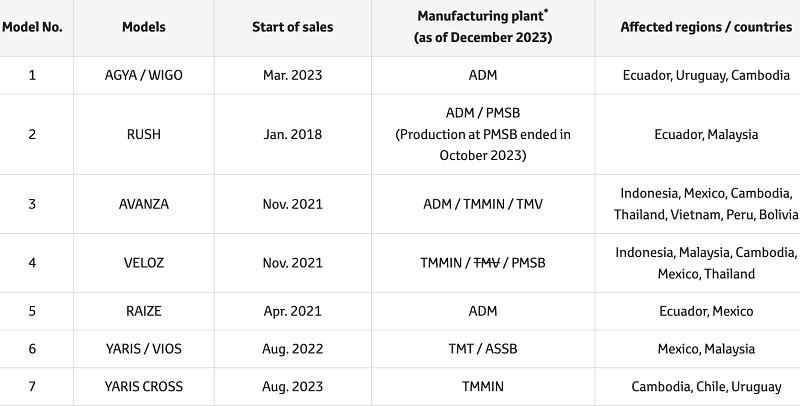Select the AGYA / WIGO model cell
The width and height of the screenshot is (800, 406).
point(144,74)
